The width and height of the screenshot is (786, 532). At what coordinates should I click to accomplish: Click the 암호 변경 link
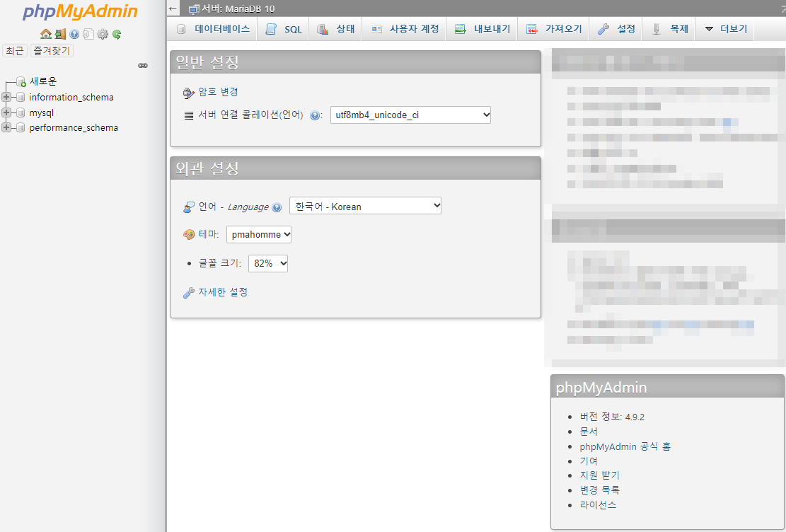click(x=218, y=92)
